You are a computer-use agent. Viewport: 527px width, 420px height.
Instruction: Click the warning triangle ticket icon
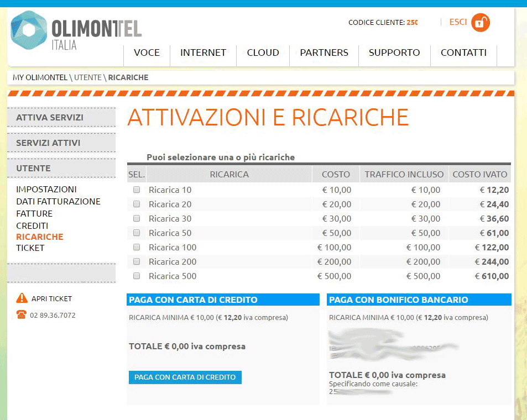[x=22, y=298]
